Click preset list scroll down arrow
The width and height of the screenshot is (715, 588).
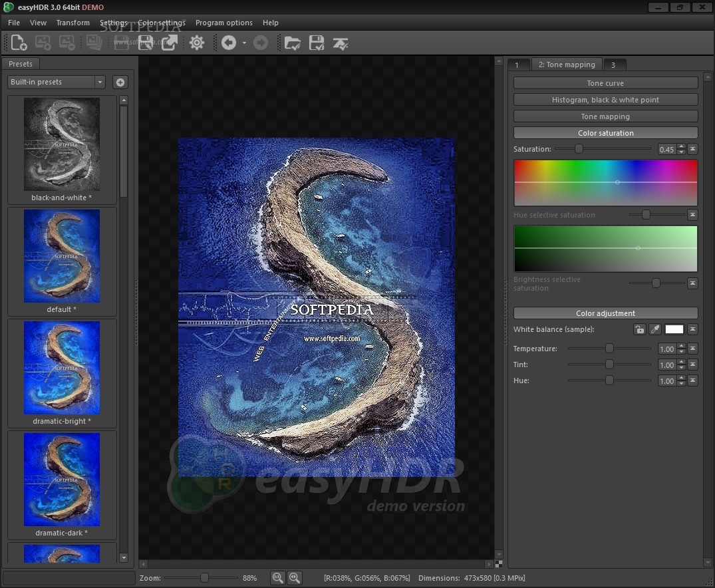(x=124, y=558)
